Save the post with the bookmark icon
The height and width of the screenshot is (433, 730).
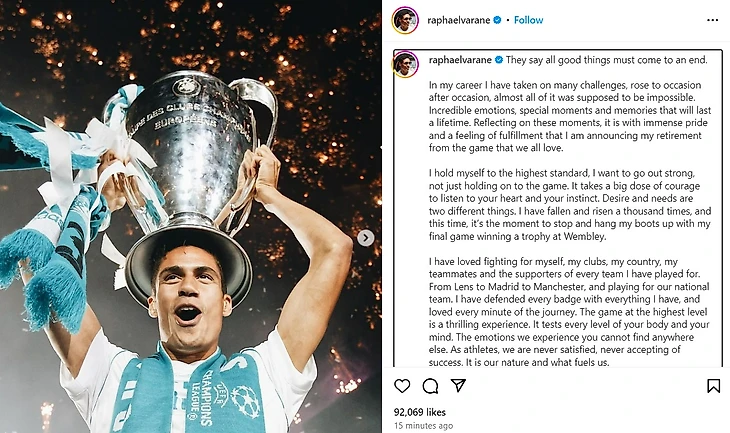(713, 386)
